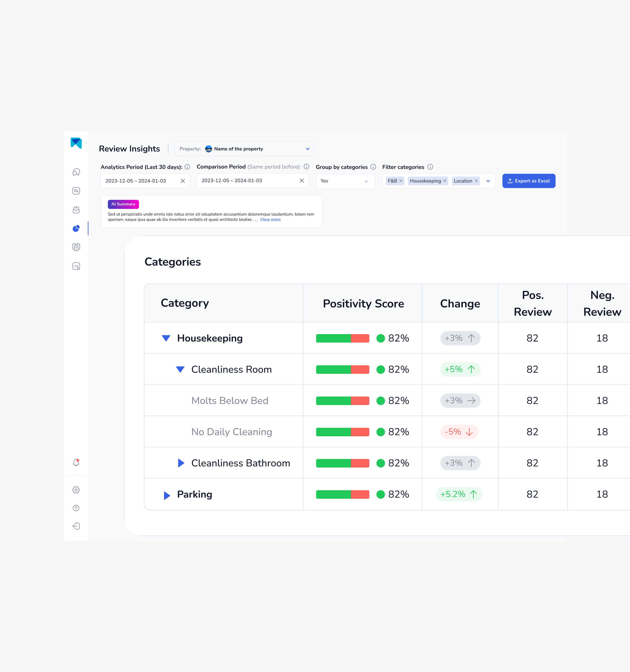Viewport: 630px width, 672px height.
Task: Click the View more link
Action: click(x=270, y=219)
